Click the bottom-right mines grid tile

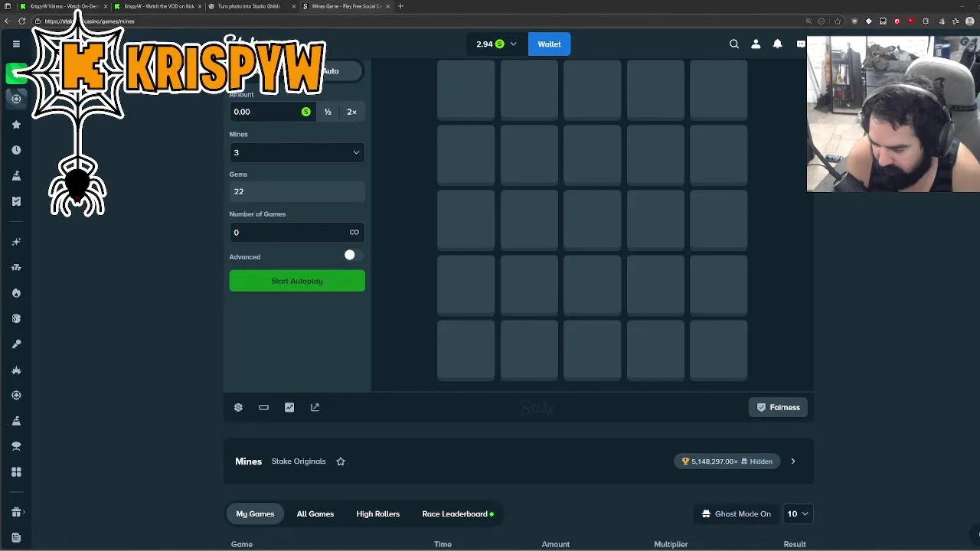tap(718, 350)
